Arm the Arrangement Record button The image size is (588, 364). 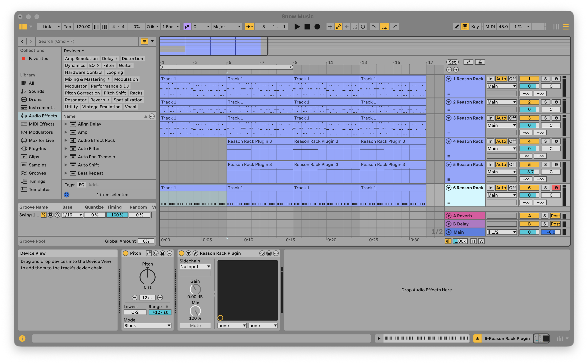pyautogui.click(x=317, y=27)
